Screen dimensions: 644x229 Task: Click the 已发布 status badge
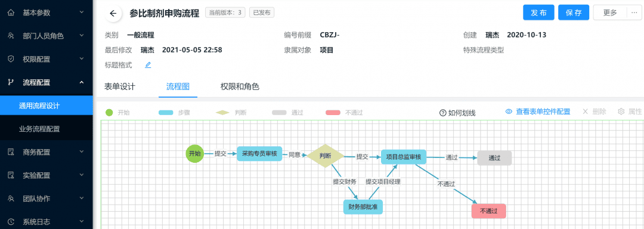coord(262,13)
